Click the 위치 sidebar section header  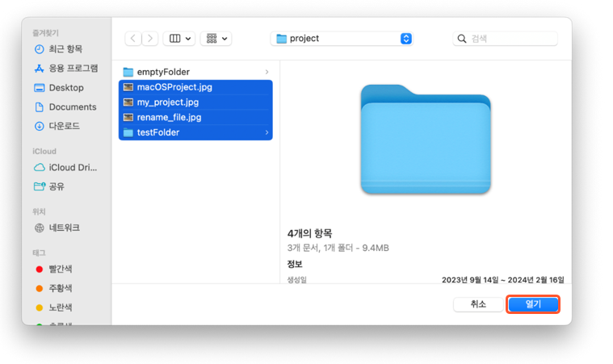coord(39,211)
